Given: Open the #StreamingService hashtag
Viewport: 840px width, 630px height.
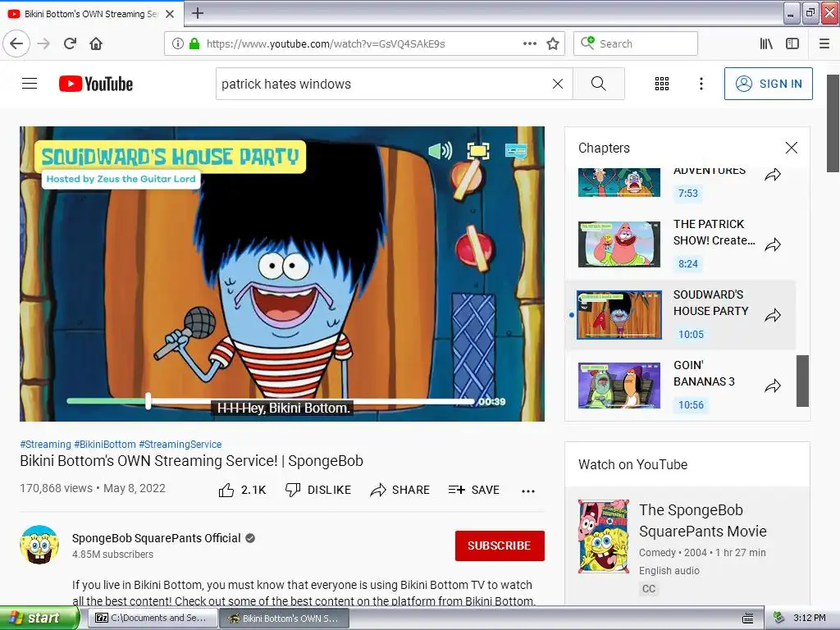Looking at the screenshot, I should [x=180, y=444].
